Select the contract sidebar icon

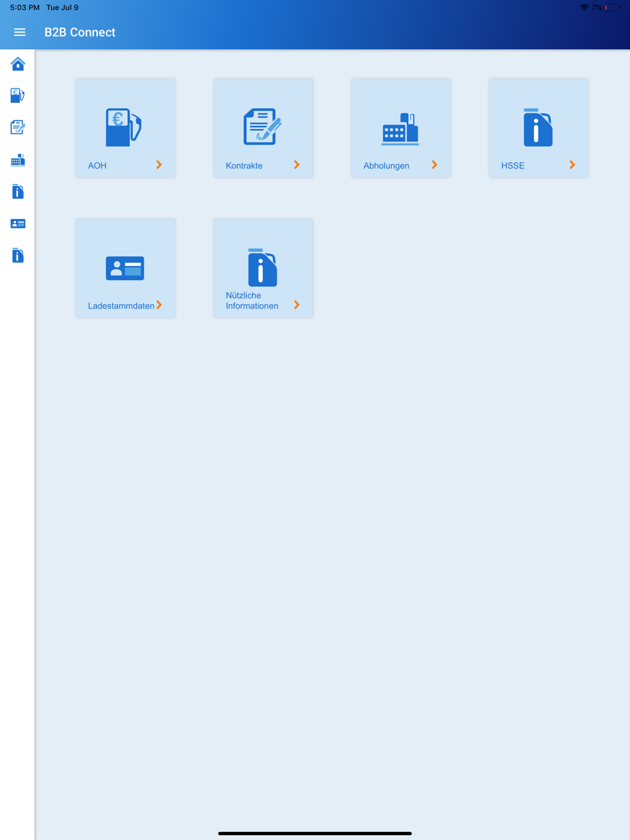18,127
